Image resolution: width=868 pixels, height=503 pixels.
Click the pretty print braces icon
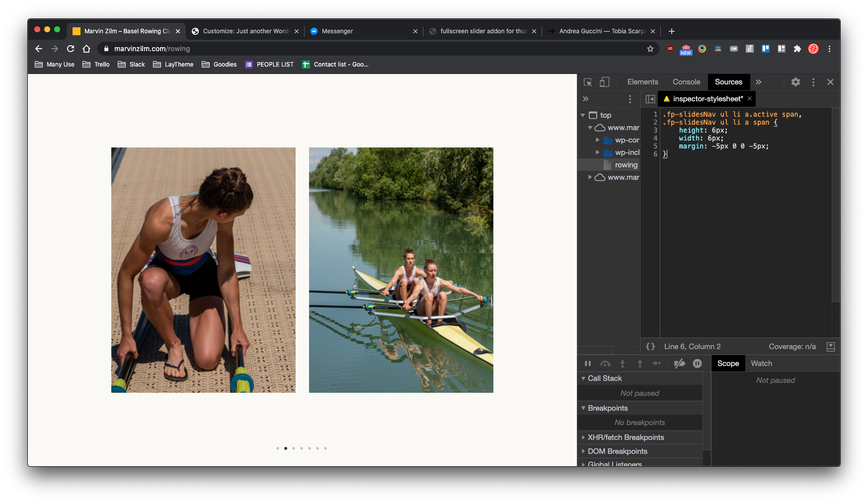click(650, 347)
